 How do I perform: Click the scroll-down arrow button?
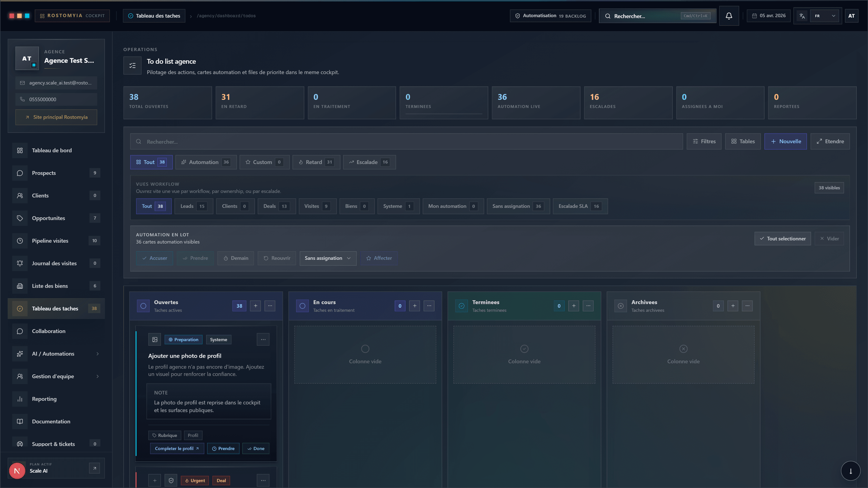click(850, 471)
